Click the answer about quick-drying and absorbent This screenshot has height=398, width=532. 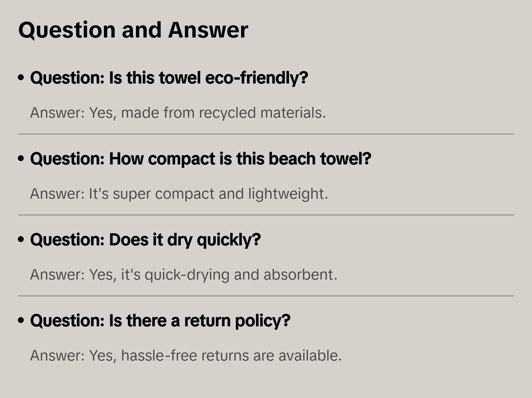point(184,275)
